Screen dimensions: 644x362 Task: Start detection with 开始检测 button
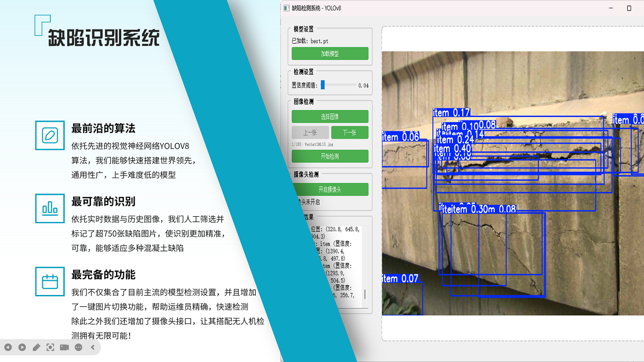tap(330, 156)
